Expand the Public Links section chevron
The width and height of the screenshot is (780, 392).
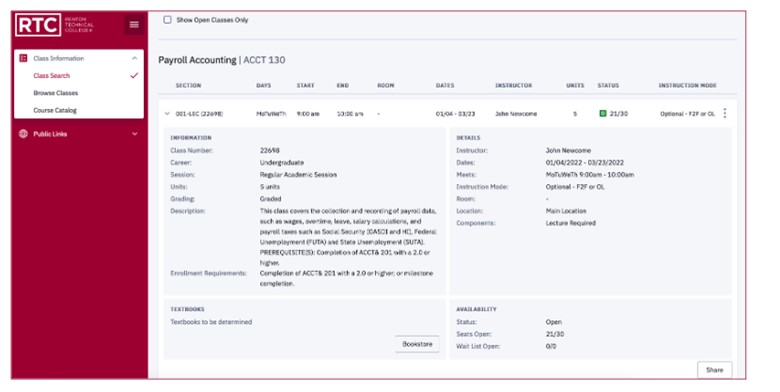click(x=134, y=134)
